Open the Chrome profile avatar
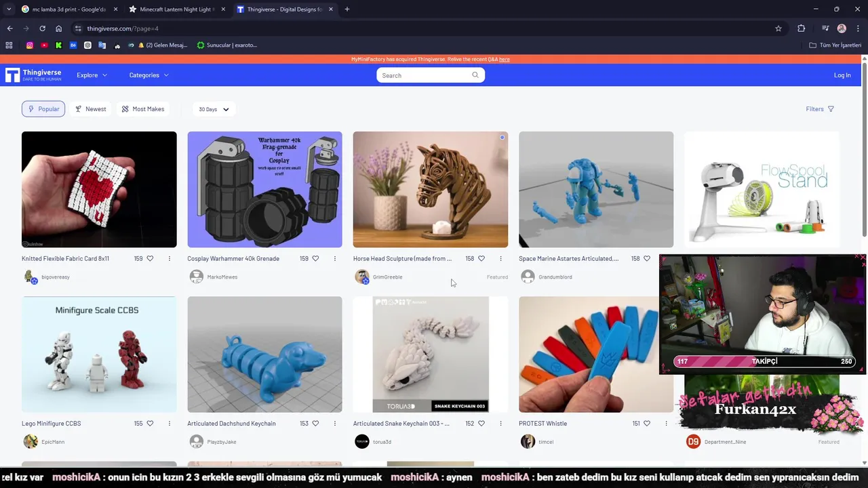Screen dimensions: 868x488 [x=842, y=28]
